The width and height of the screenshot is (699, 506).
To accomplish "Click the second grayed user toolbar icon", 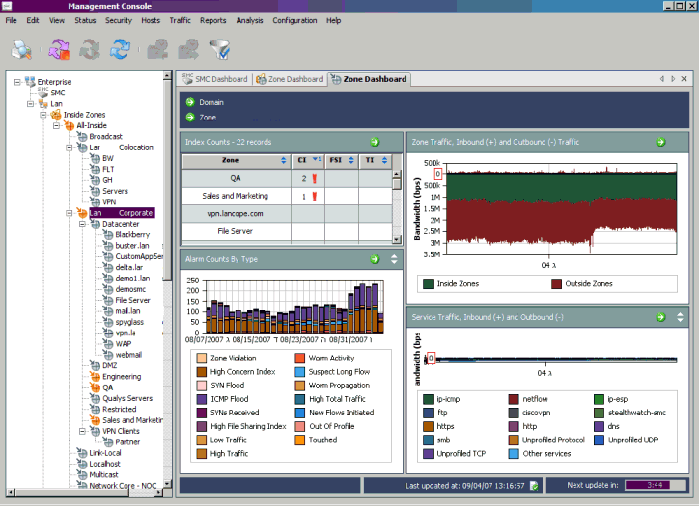I will (189, 49).
